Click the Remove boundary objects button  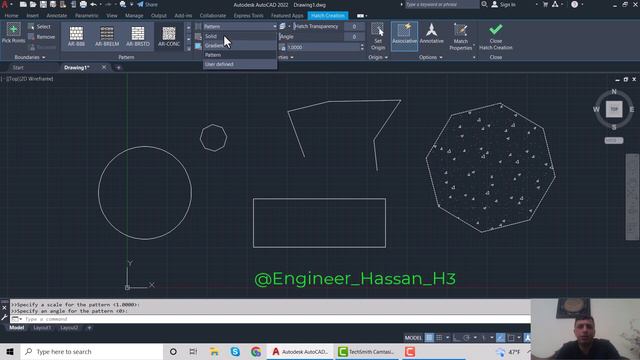(41, 37)
